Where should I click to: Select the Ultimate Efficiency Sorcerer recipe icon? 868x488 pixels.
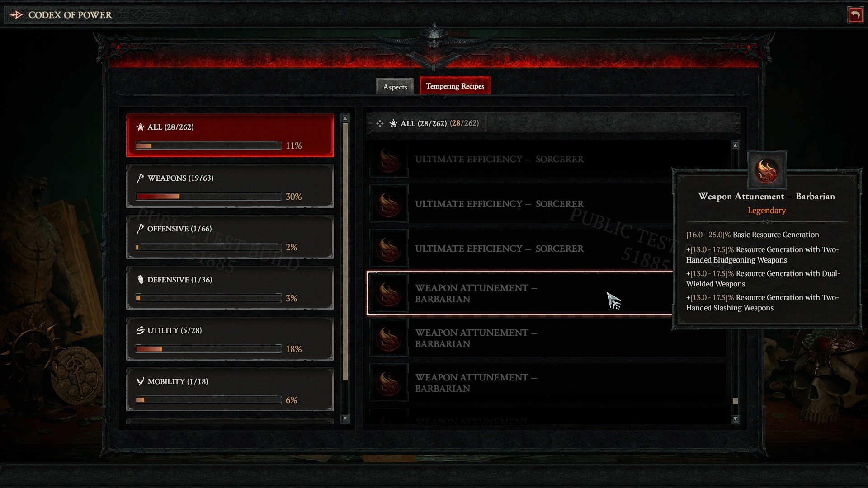(x=388, y=159)
